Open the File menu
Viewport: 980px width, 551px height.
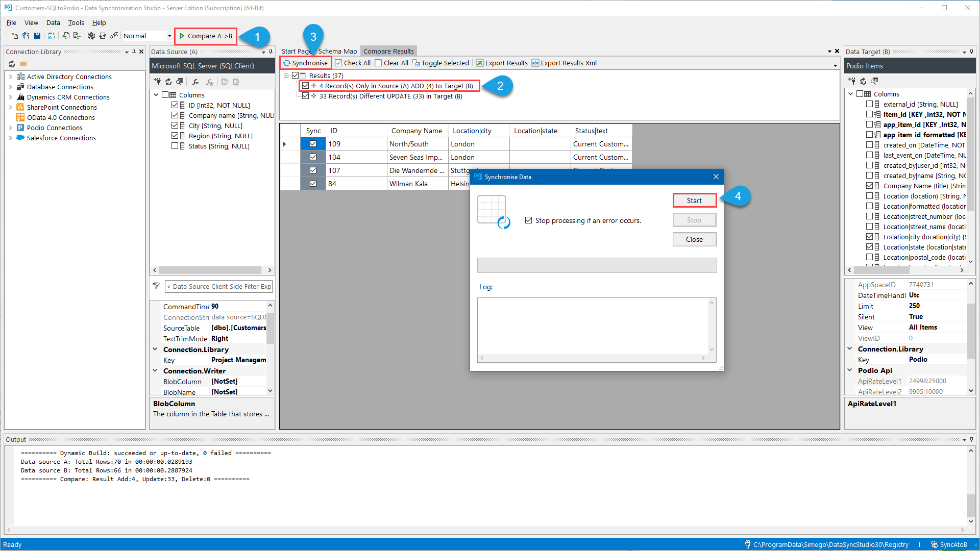pos(11,22)
